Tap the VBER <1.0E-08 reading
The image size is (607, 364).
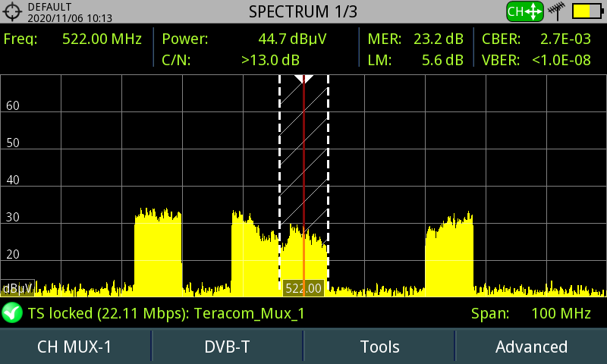[x=536, y=60]
